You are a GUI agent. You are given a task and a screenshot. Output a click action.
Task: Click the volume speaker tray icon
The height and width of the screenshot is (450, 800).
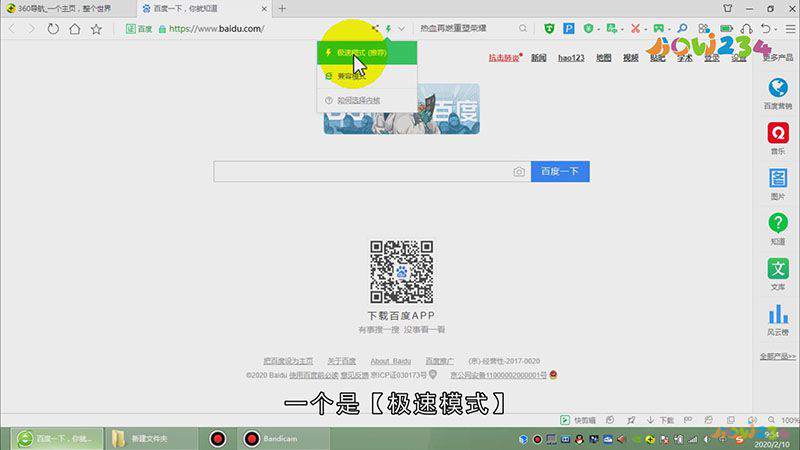click(x=707, y=439)
